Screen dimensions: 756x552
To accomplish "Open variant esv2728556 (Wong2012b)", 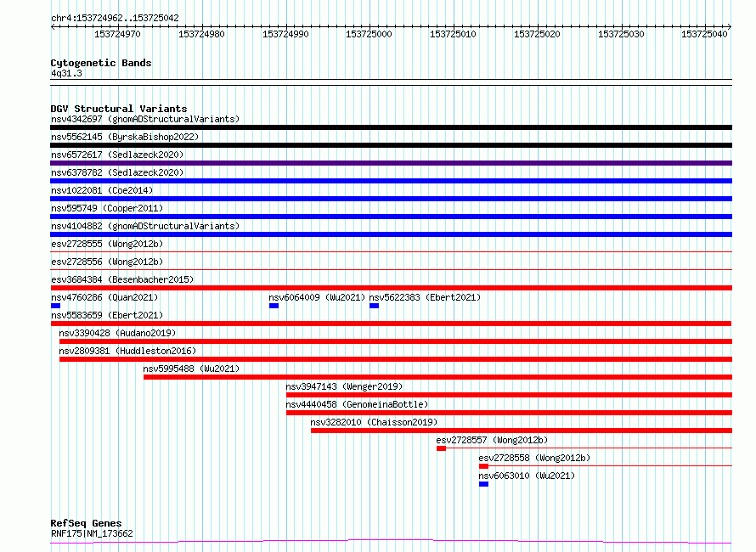I will (107, 262).
